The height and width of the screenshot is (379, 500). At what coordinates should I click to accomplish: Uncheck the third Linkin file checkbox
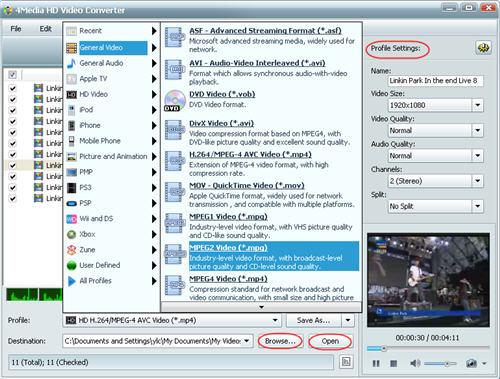pyautogui.click(x=12, y=110)
